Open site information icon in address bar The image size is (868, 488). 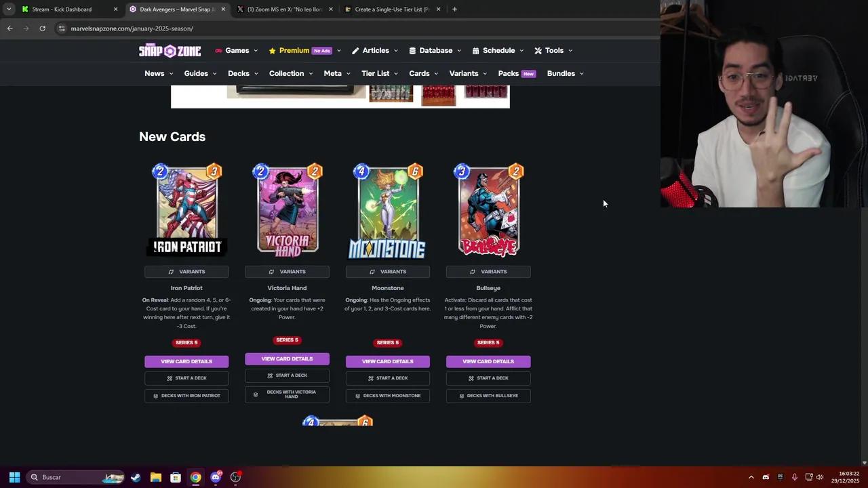coord(61,28)
